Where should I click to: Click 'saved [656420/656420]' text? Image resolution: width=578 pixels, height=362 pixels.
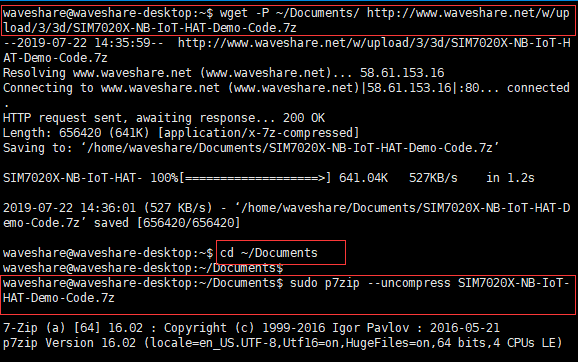click(x=167, y=223)
